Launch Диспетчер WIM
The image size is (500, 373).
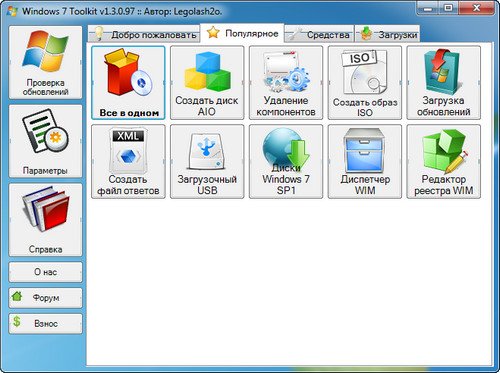(x=365, y=162)
